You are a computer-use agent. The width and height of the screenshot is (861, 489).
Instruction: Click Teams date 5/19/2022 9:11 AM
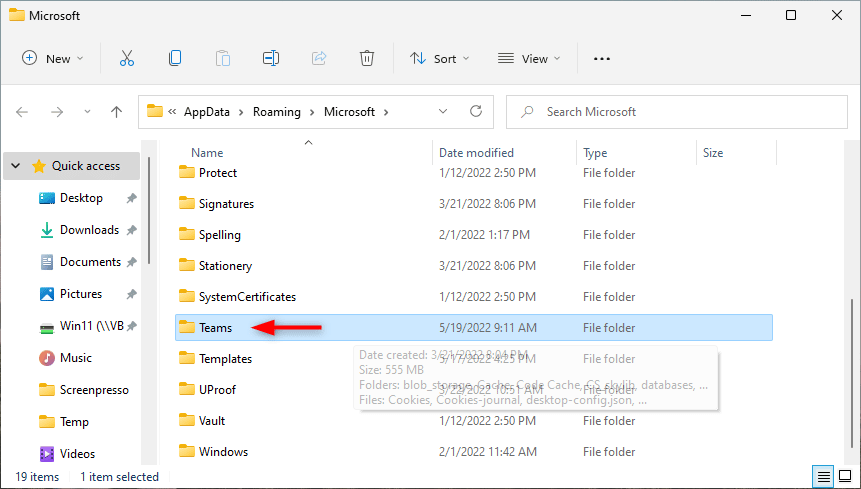[488, 328]
